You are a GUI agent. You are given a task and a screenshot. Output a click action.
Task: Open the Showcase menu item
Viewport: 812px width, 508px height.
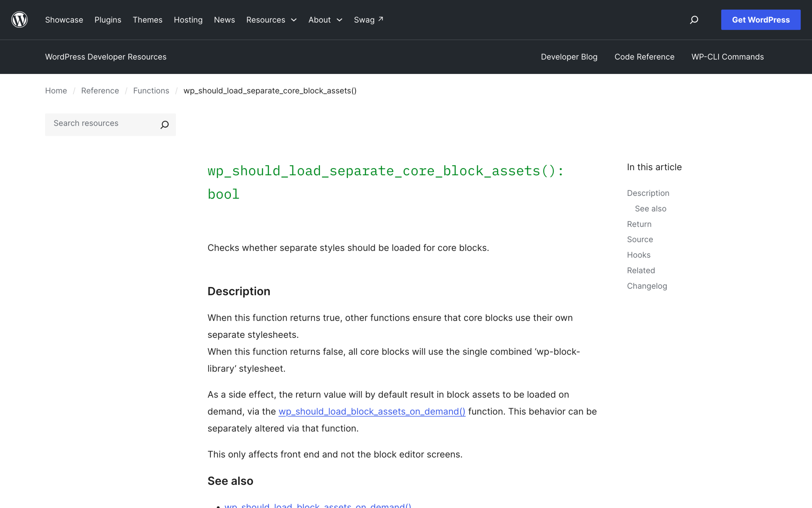64,20
